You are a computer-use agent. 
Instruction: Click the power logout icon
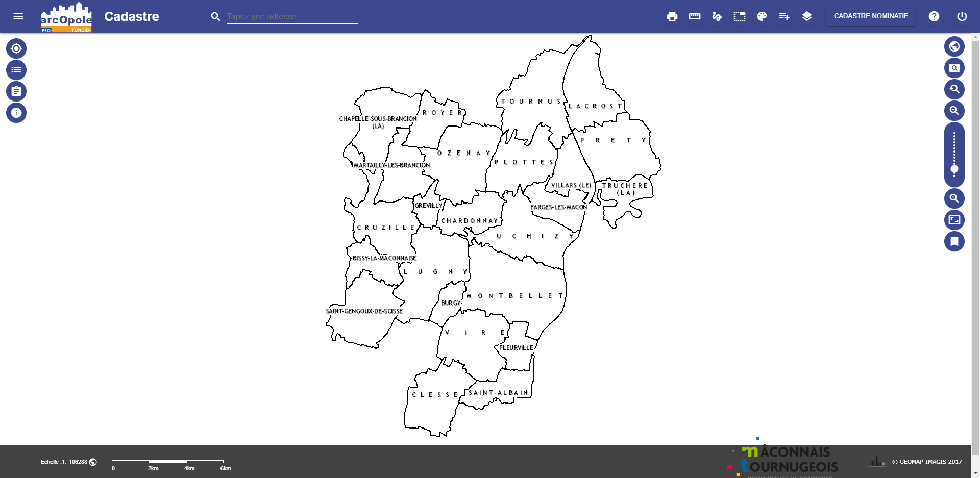(962, 16)
